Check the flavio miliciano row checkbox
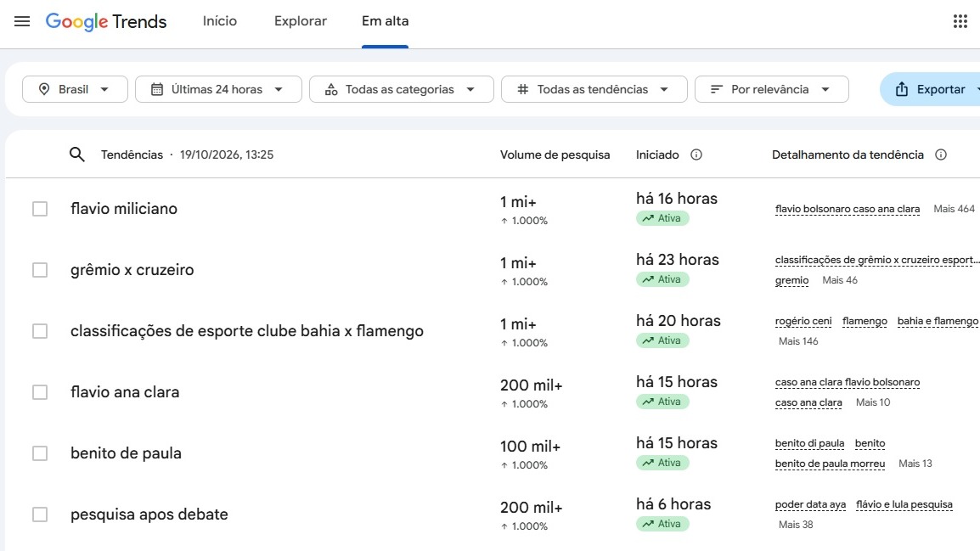The width and height of the screenshot is (980, 551). [40, 209]
